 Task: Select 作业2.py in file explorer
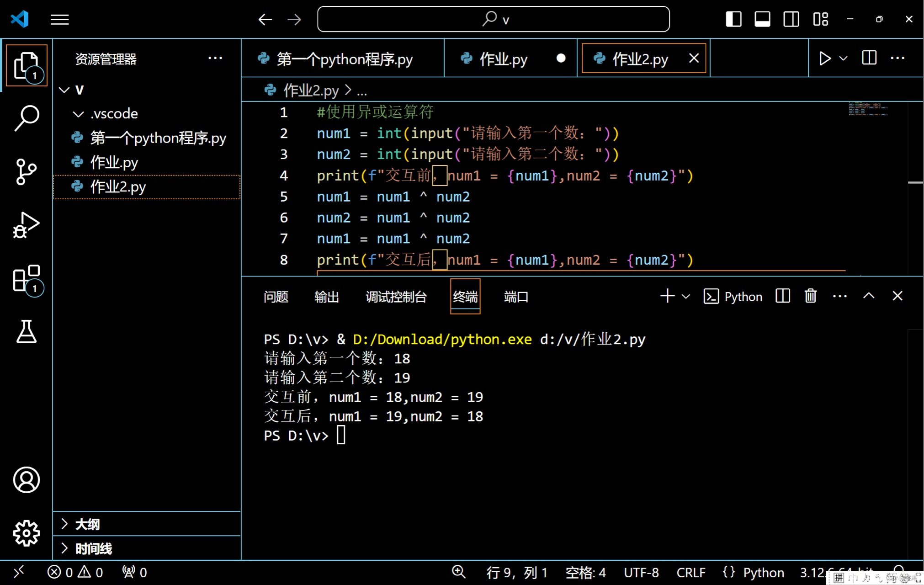point(147,186)
